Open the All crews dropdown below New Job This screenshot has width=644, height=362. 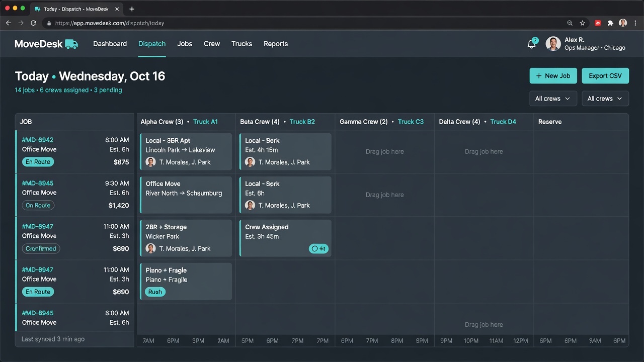point(553,99)
